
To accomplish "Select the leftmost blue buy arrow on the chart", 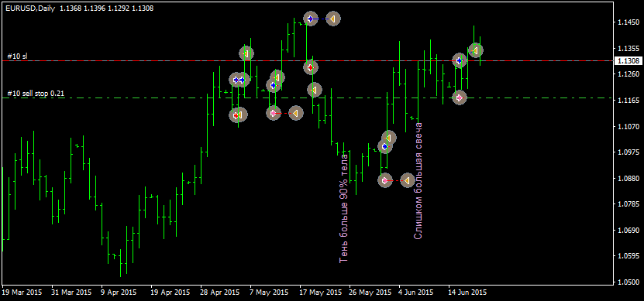I will (x=236, y=80).
